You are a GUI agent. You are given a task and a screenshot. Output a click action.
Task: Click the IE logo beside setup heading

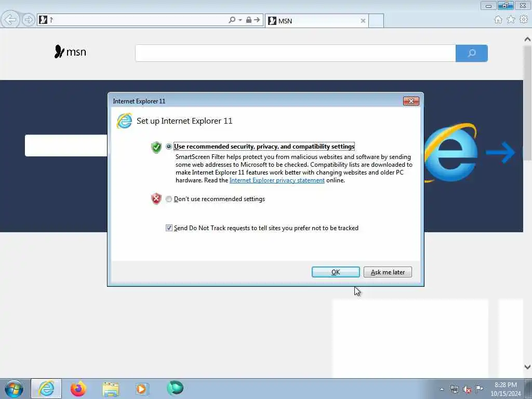pyautogui.click(x=124, y=121)
